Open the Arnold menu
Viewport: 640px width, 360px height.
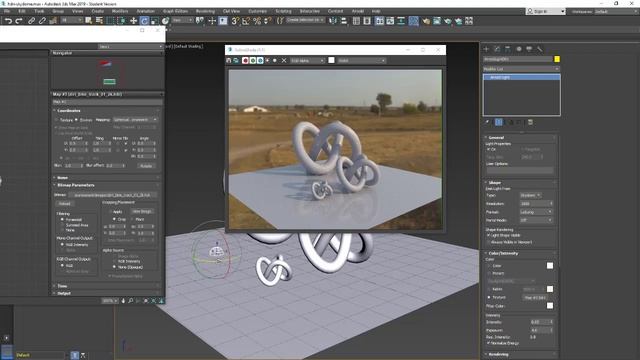pyautogui.click(x=358, y=11)
